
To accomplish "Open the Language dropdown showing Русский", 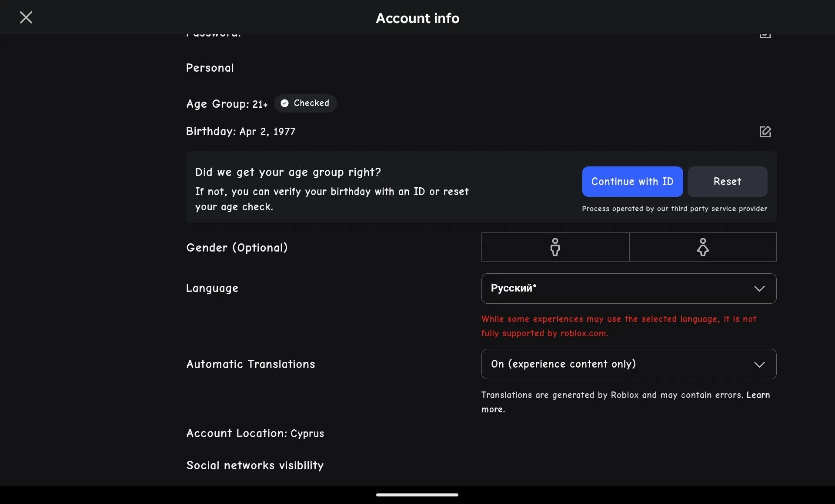I will click(x=628, y=288).
